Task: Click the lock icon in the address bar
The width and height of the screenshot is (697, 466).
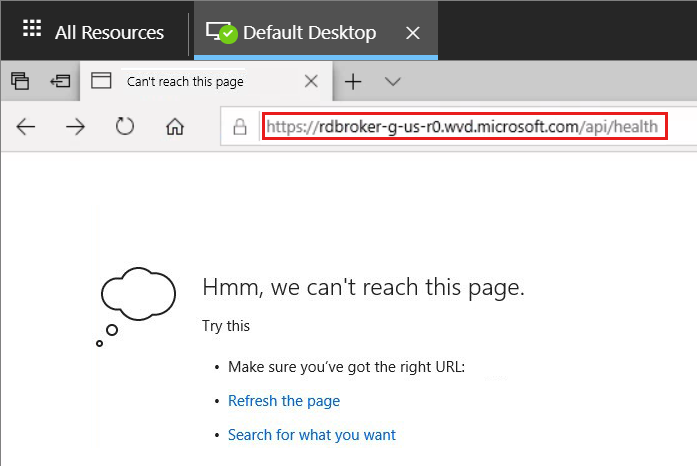Action: (x=239, y=127)
